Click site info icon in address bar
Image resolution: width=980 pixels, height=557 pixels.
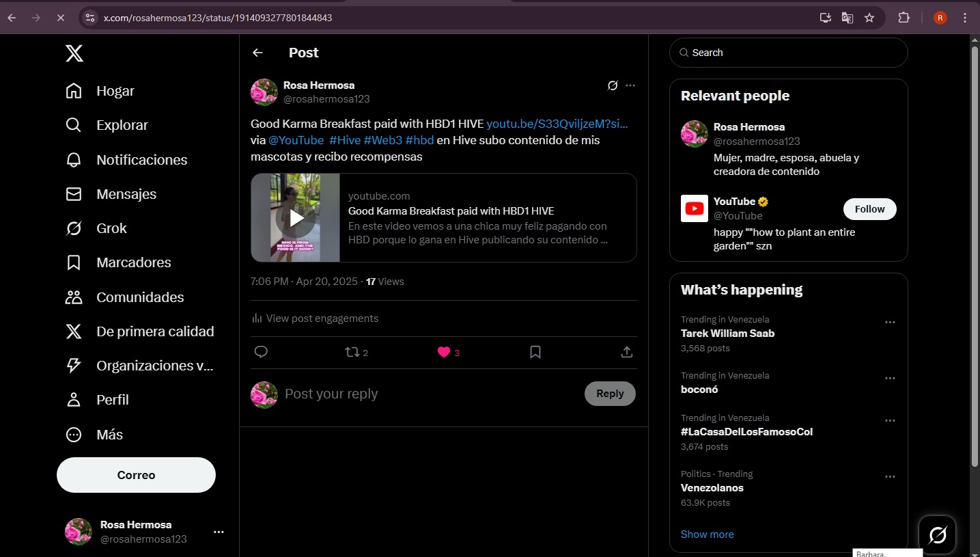pyautogui.click(x=90, y=18)
